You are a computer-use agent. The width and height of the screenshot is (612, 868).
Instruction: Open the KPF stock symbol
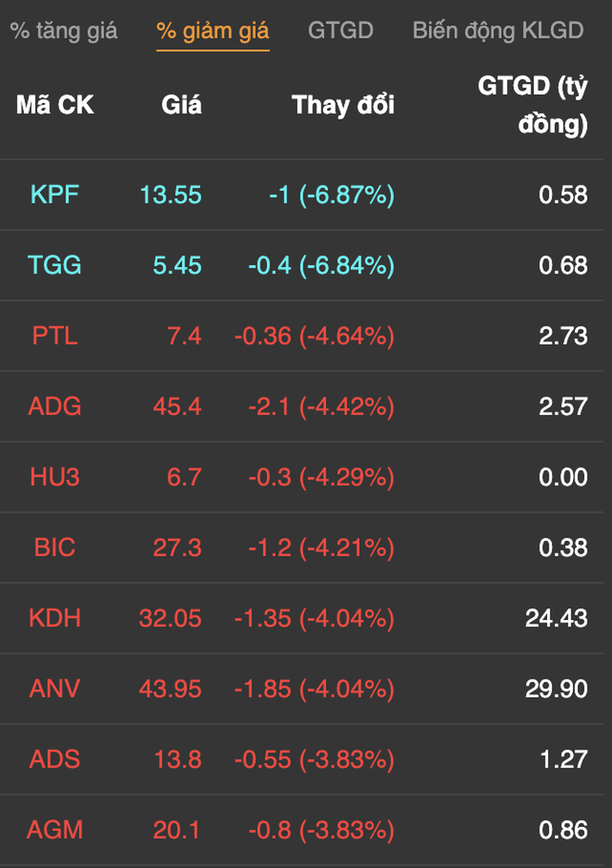click(x=55, y=194)
